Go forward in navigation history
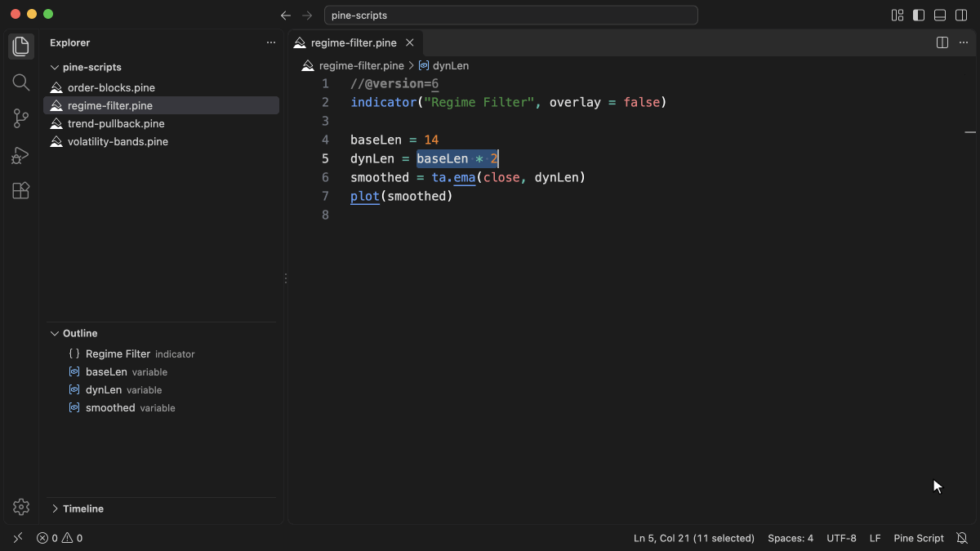The width and height of the screenshot is (980, 551). pos(307,16)
